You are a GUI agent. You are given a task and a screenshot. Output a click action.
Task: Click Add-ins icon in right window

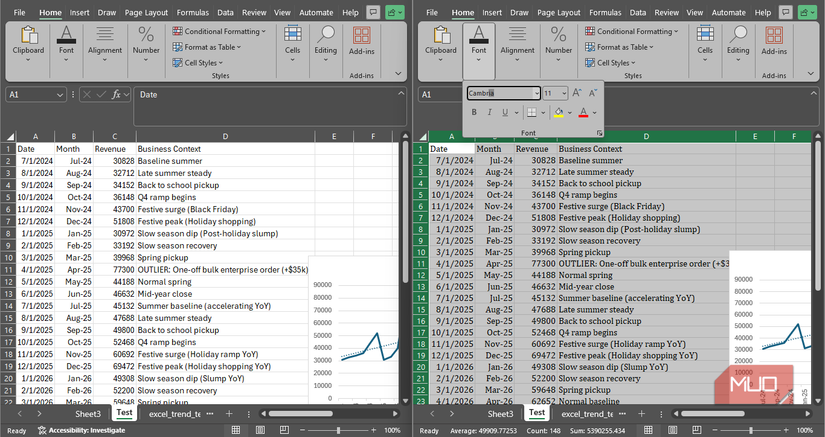[774, 41]
